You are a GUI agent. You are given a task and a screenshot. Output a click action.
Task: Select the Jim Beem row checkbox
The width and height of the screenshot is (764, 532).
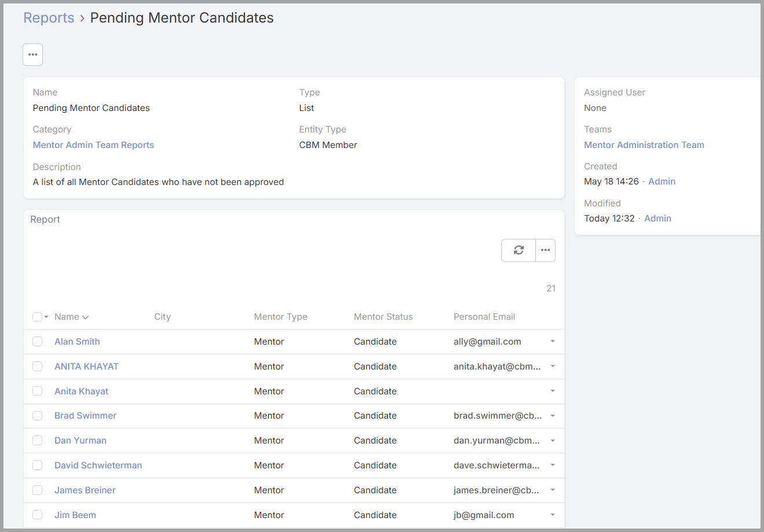(38, 515)
